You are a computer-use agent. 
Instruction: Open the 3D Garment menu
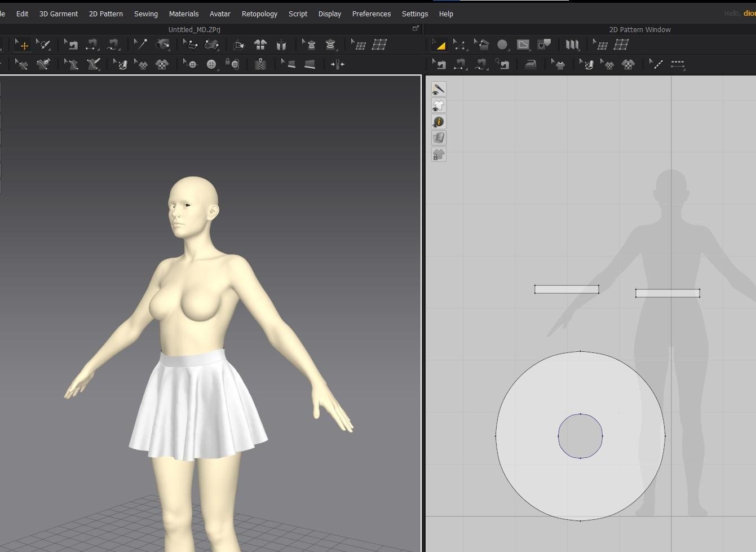(58, 14)
